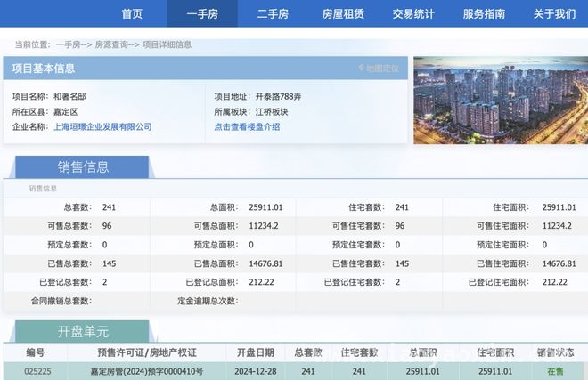
Task: Click the 总面积 value 25911.01 in 销售信息
Action: click(x=265, y=207)
